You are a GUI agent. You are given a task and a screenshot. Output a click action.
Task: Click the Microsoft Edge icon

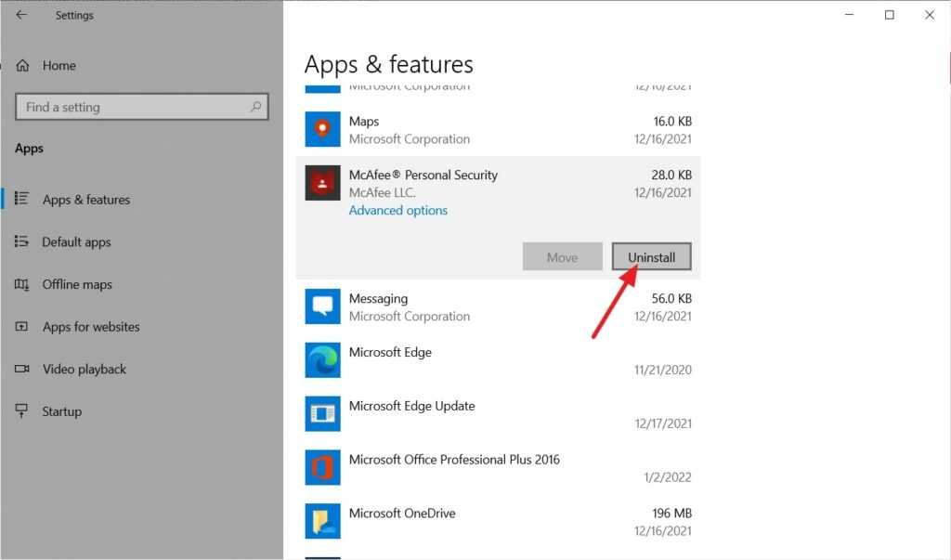(x=322, y=360)
